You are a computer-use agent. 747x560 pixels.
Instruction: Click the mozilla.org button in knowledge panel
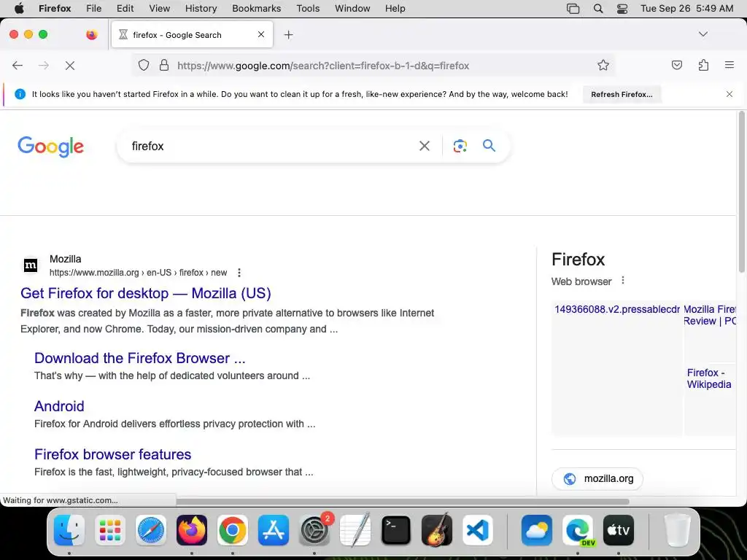point(597,478)
